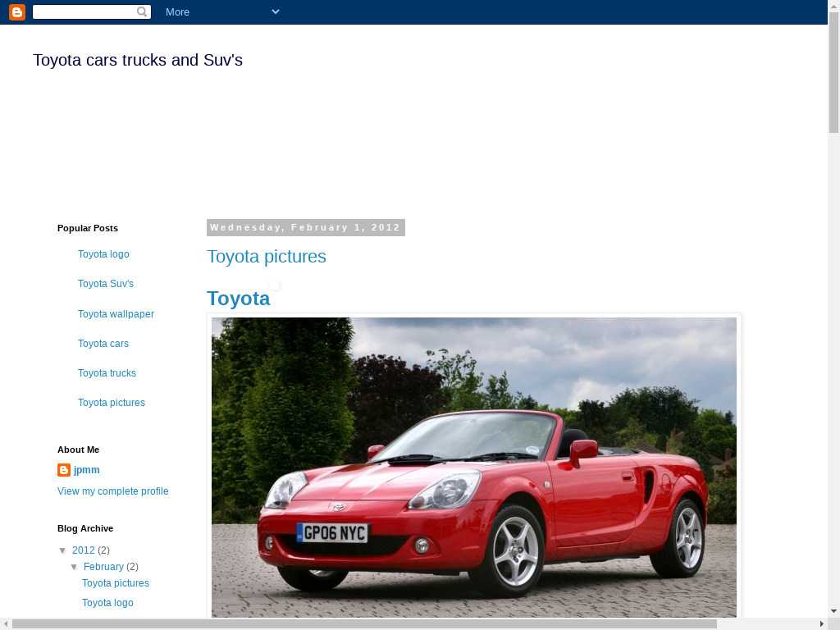Open popular post Toyota logo
The image size is (840, 630).
pos(103,254)
